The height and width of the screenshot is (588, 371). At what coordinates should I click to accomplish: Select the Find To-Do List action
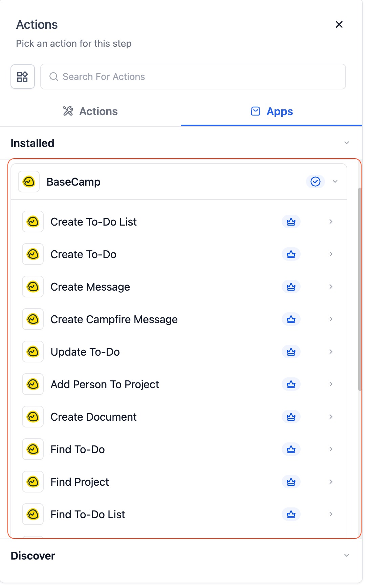pyautogui.click(x=179, y=514)
